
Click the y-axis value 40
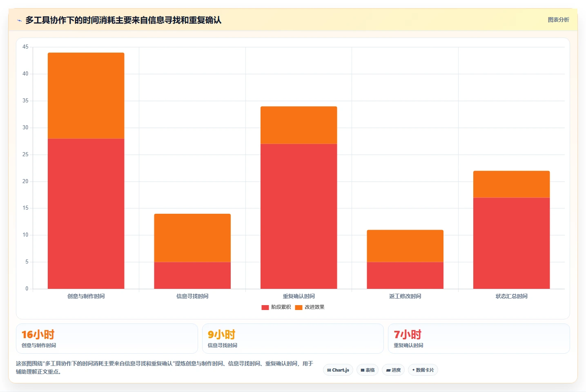coord(25,74)
